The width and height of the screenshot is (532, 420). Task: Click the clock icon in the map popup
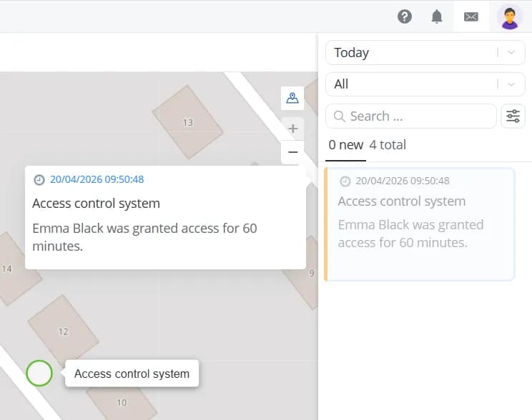click(x=39, y=180)
